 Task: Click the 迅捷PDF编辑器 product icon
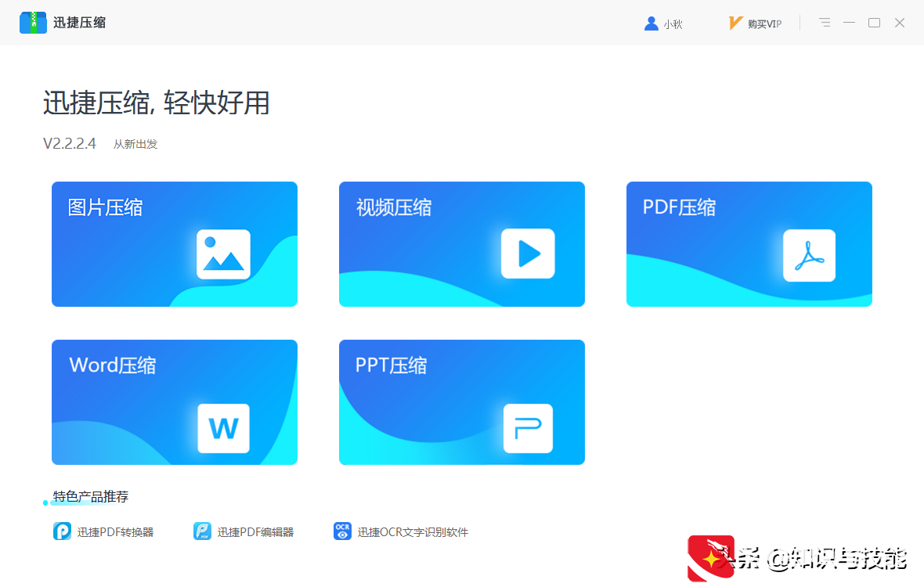[202, 531]
